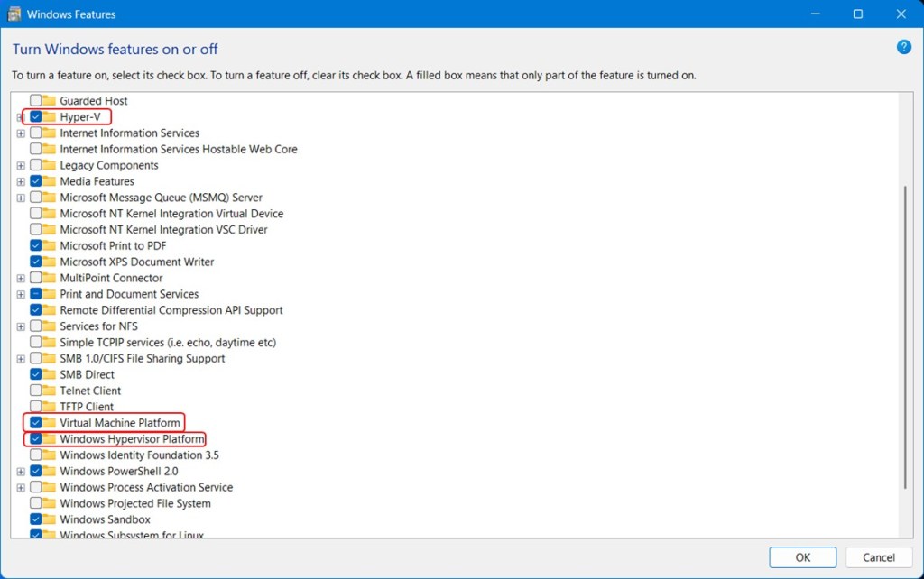Click the folder icon beside Windows PowerShell 2.0
Image resolution: width=924 pixels, height=579 pixels.
click(49, 471)
